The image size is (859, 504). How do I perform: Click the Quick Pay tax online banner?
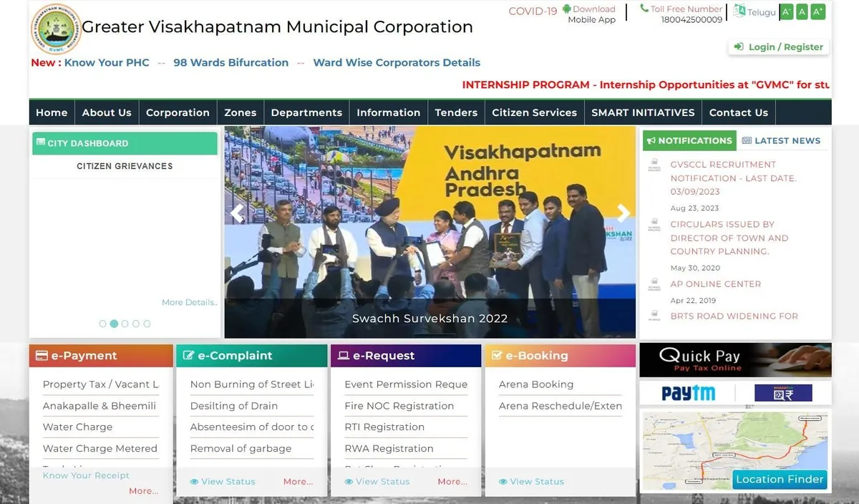click(735, 360)
